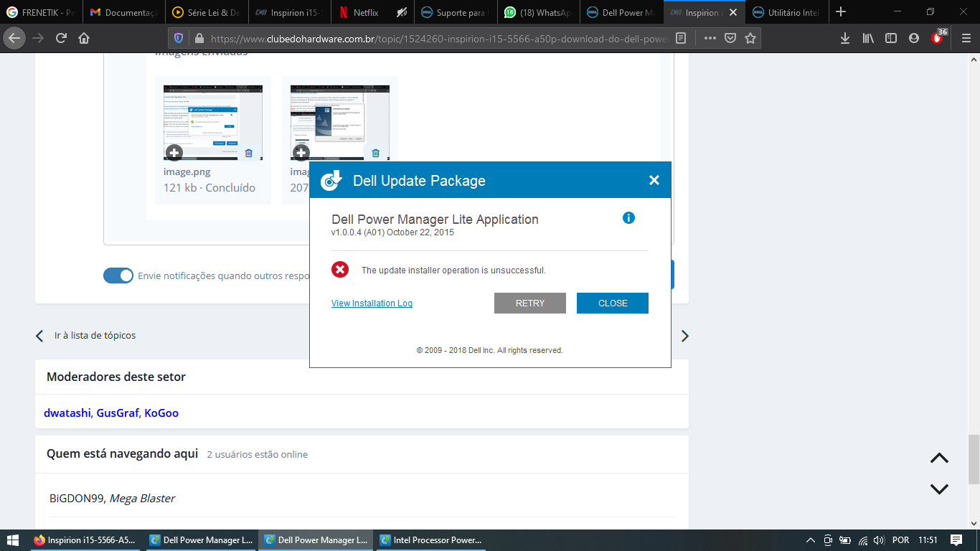Insert image.png using plus icon
This screenshot has height=551, width=980.
click(x=174, y=153)
